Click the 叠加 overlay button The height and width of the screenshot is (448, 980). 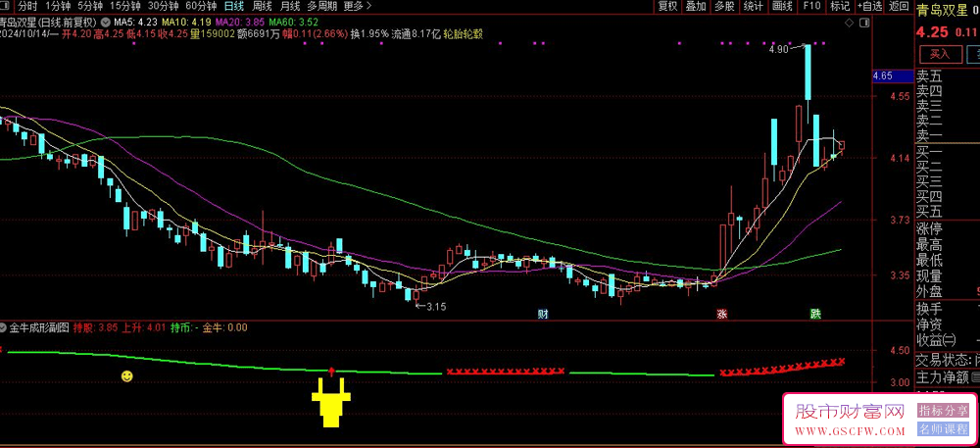(696, 6)
